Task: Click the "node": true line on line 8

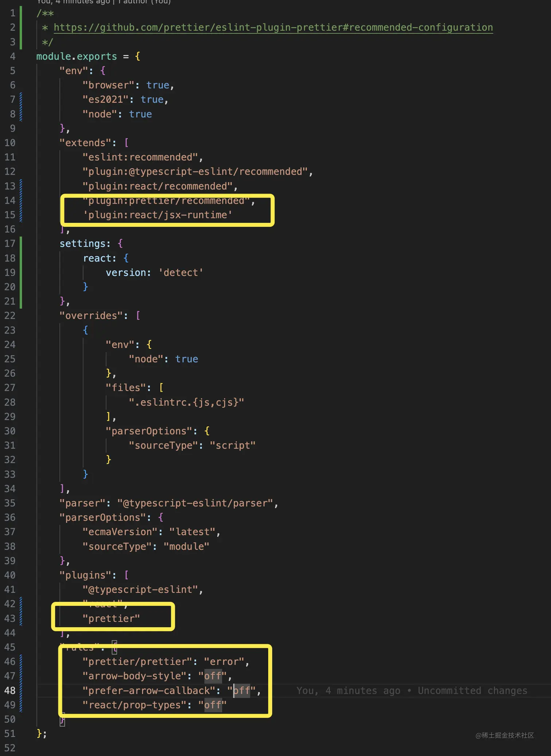Action: point(117,114)
